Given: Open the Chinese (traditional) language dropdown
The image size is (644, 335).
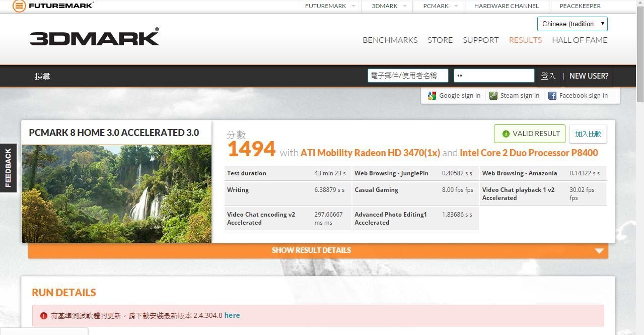Looking at the screenshot, I should [573, 24].
